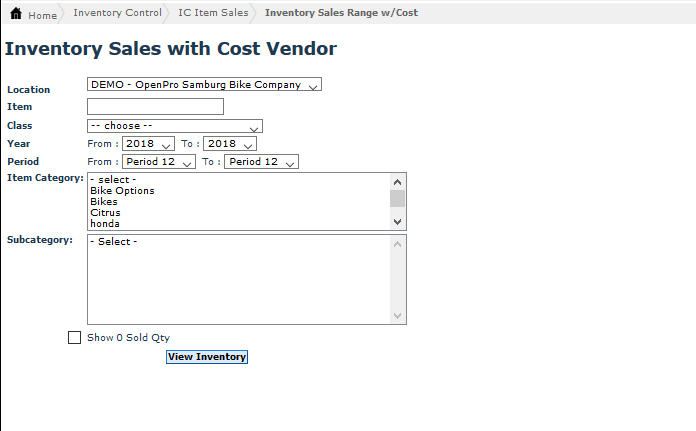The width and height of the screenshot is (696, 431).
Task: Click the View Inventory button
Action: [207, 357]
